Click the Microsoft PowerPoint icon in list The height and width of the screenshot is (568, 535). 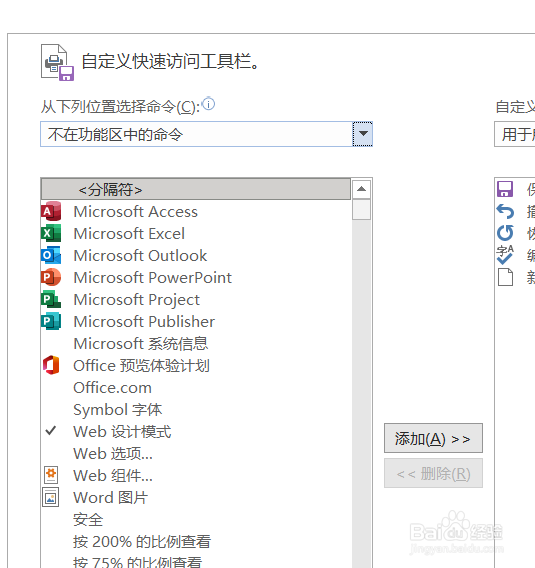[x=51, y=277]
